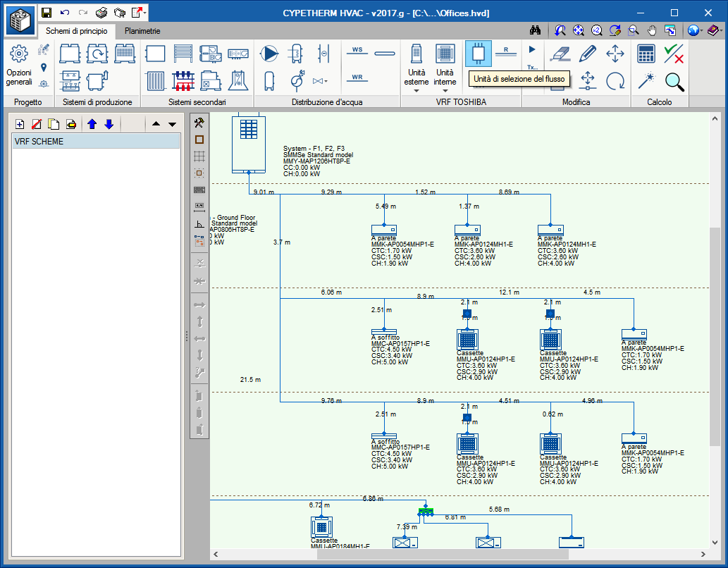Switch to the Planimetrie tab
This screenshot has width=728, height=568.
(142, 31)
